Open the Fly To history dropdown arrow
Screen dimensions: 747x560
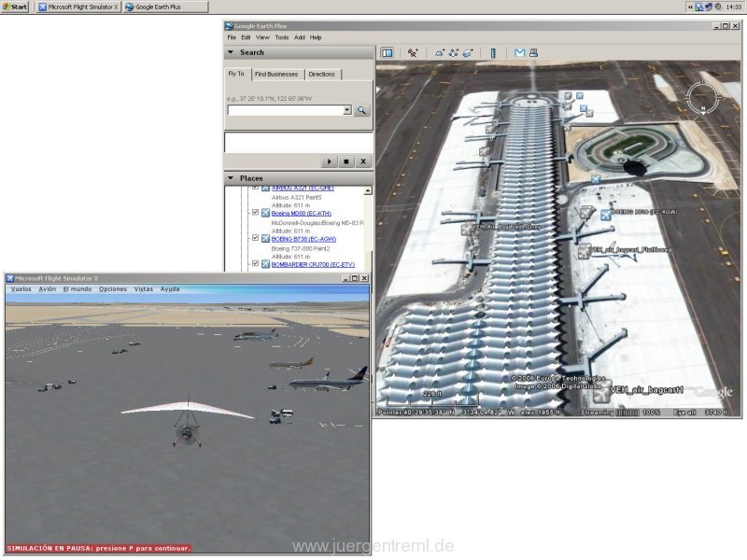[347, 110]
